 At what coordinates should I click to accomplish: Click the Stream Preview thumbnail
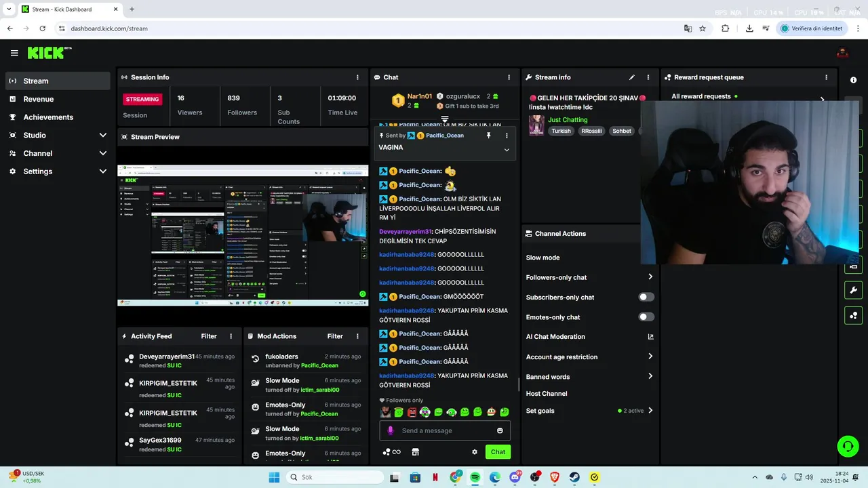243,235
